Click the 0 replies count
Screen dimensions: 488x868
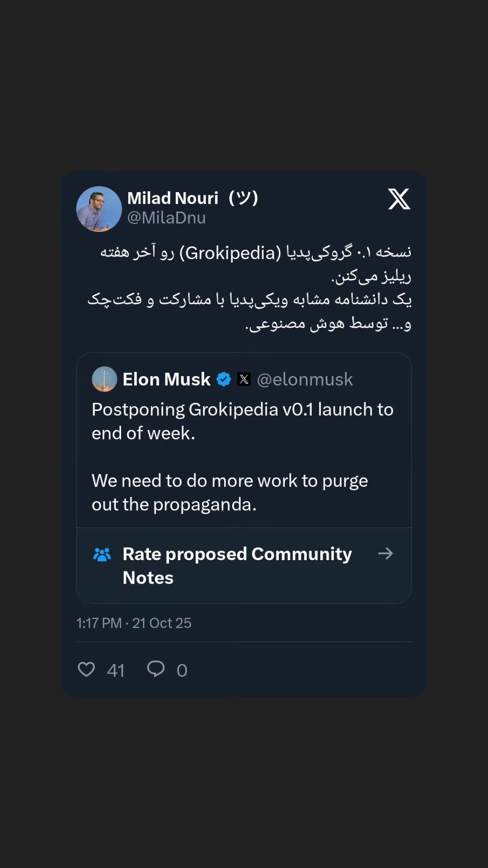coord(182,670)
